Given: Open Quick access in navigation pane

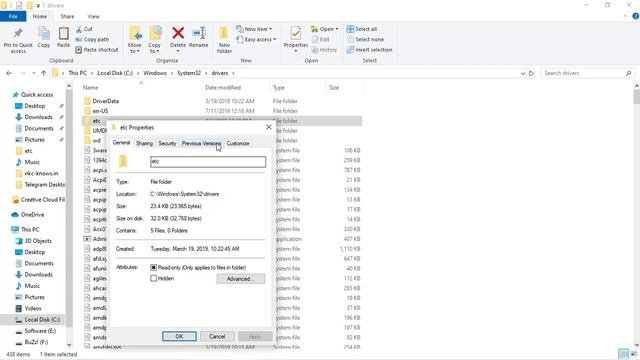Looking at the screenshot, I should (x=37, y=94).
